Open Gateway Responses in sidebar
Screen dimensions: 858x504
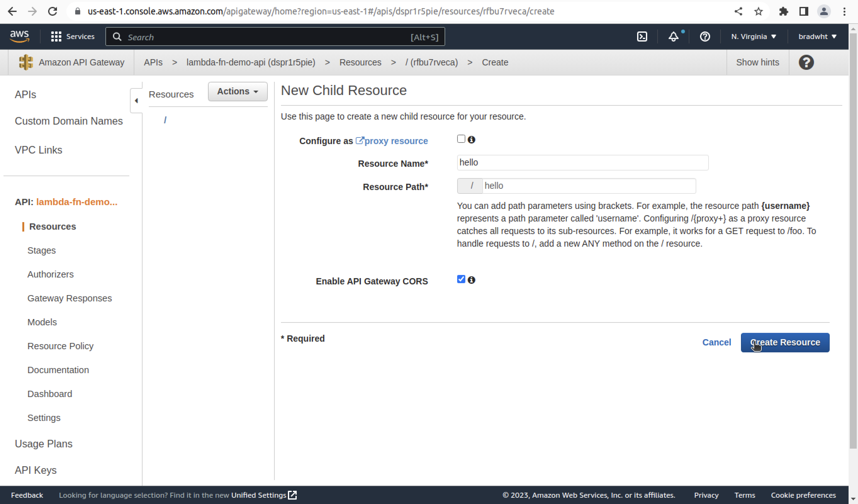[70, 298]
